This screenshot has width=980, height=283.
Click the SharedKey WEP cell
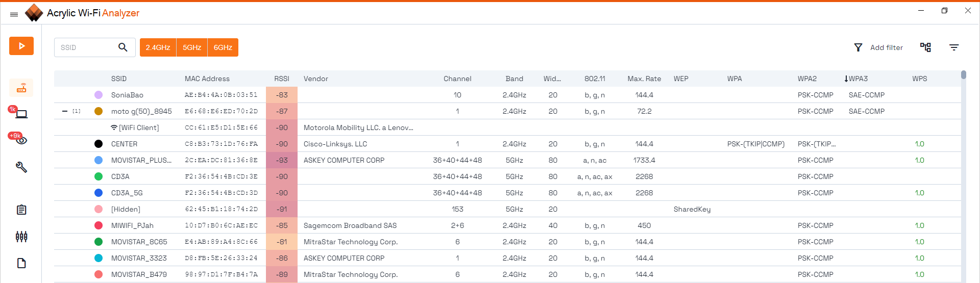pyautogui.click(x=692, y=209)
